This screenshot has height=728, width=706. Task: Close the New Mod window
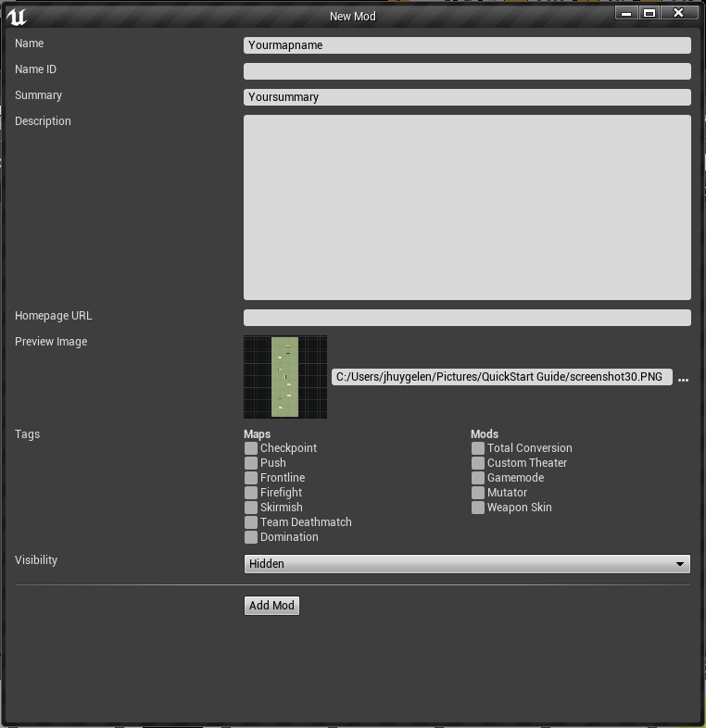pos(678,13)
